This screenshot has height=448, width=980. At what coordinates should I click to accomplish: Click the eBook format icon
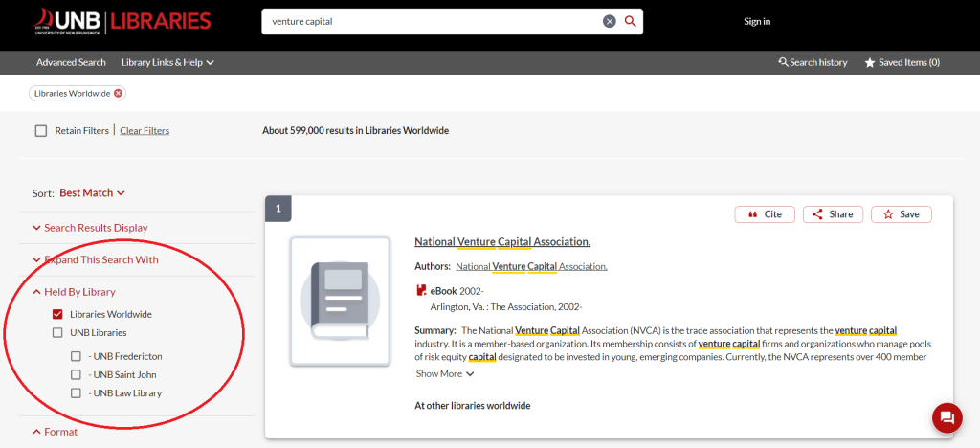[421, 291]
